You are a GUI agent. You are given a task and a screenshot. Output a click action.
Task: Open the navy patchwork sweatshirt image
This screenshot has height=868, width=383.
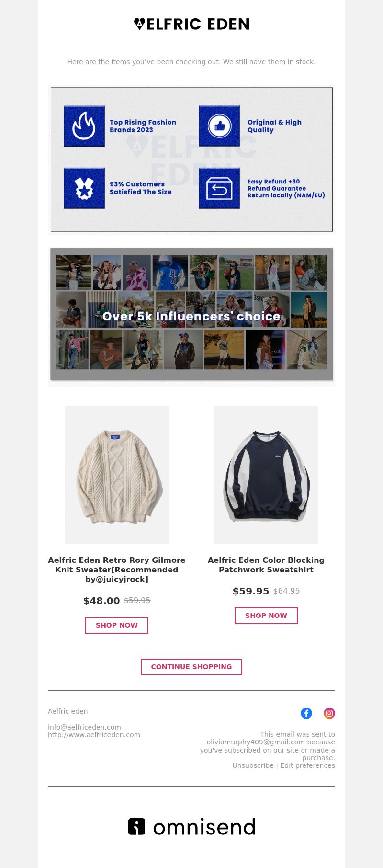266,475
